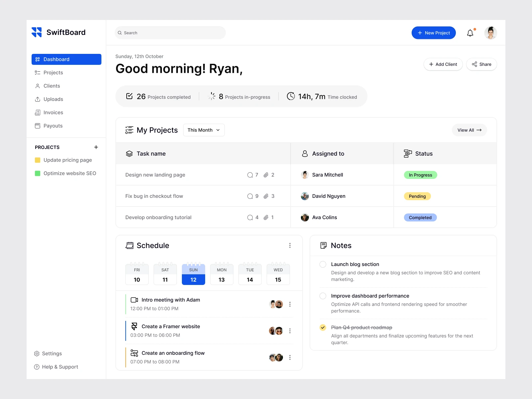Screen dimensions: 532x399
Task: Click the Completed status badge
Action: [x=420, y=217]
